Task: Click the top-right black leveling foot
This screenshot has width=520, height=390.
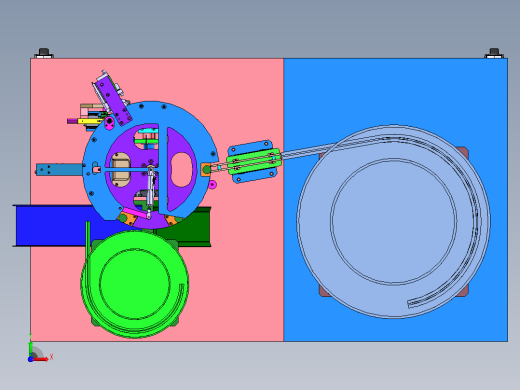Action: click(x=494, y=53)
